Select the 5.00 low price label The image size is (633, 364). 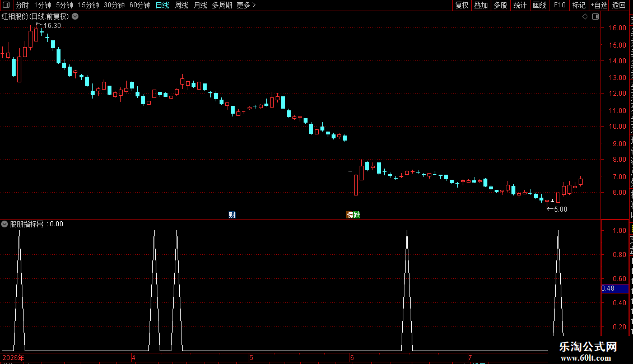(x=560, y=209)
